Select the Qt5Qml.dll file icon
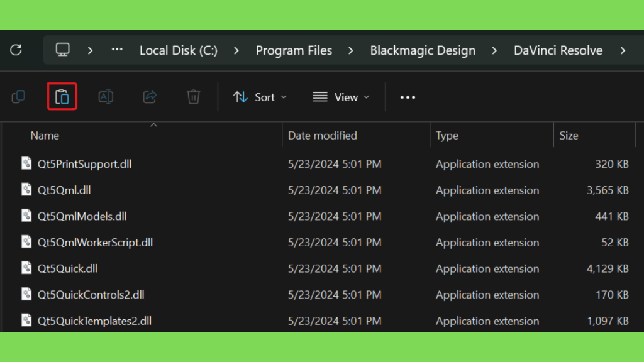 (26, 190)
